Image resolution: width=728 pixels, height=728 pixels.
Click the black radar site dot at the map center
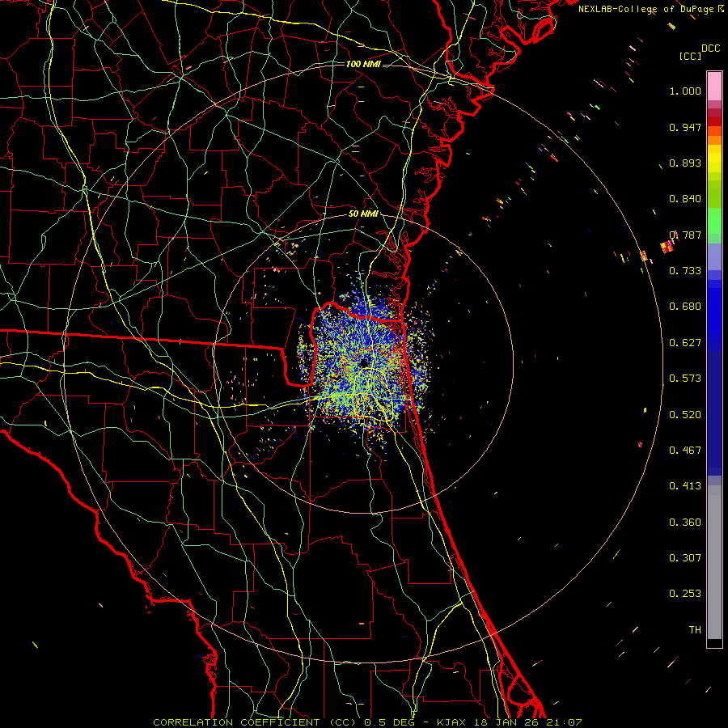coord(364,362)
